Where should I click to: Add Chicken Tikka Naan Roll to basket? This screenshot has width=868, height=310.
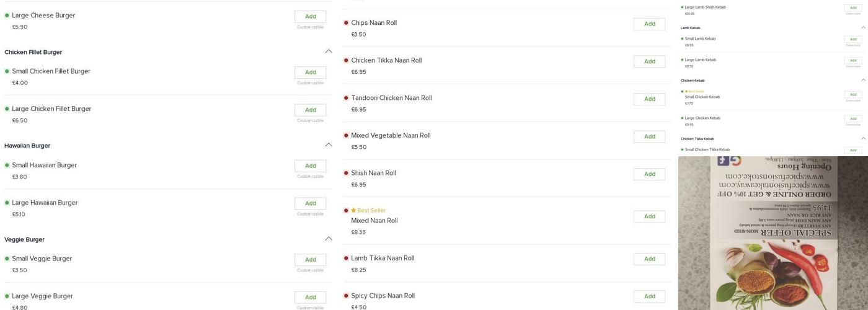[649, 61]
